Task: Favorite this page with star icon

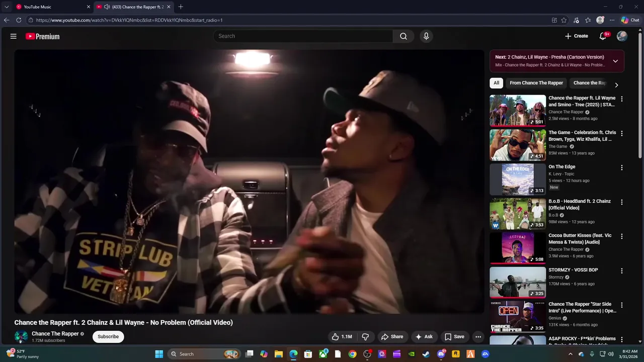Action: pyautogui.click(x=564, y=20)
